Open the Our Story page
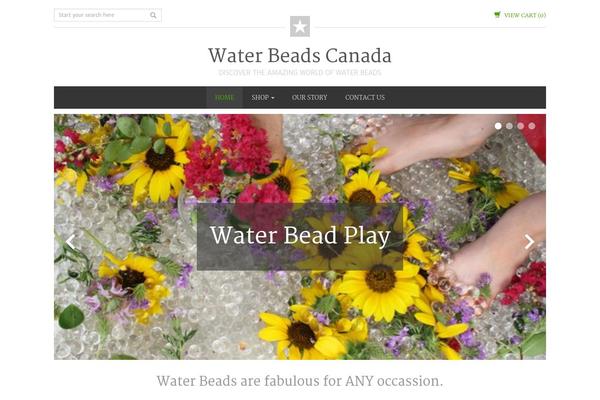The height and width of the screenshot is (400, 600). [310, 97]
